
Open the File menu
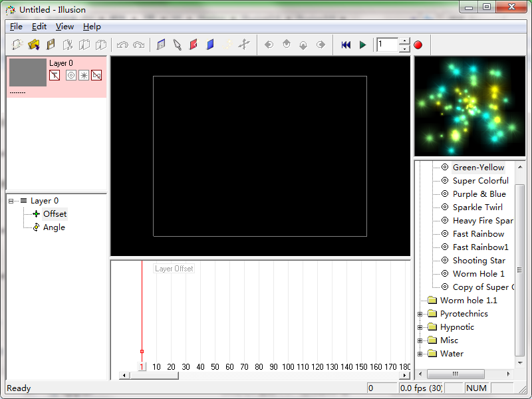coord(16,27)
